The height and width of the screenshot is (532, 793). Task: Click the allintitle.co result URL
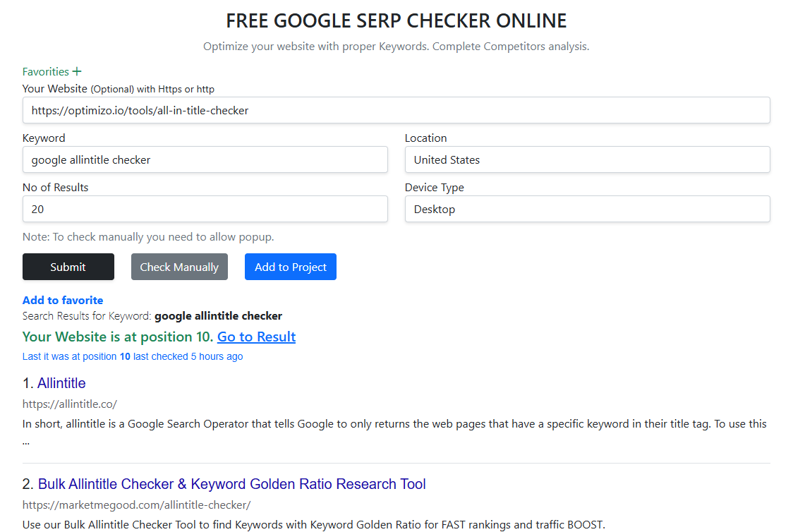tap(70, 404)
